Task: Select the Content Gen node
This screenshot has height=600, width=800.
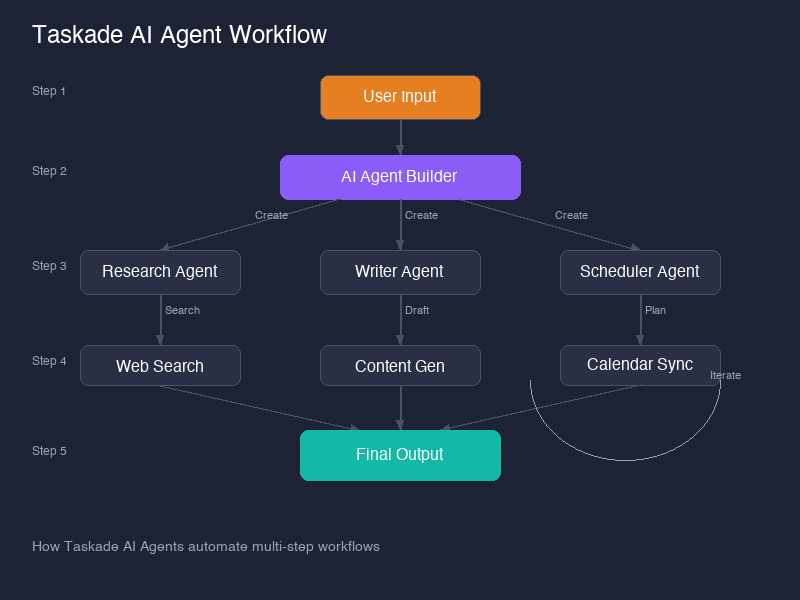Action: (x=400, y=365)
